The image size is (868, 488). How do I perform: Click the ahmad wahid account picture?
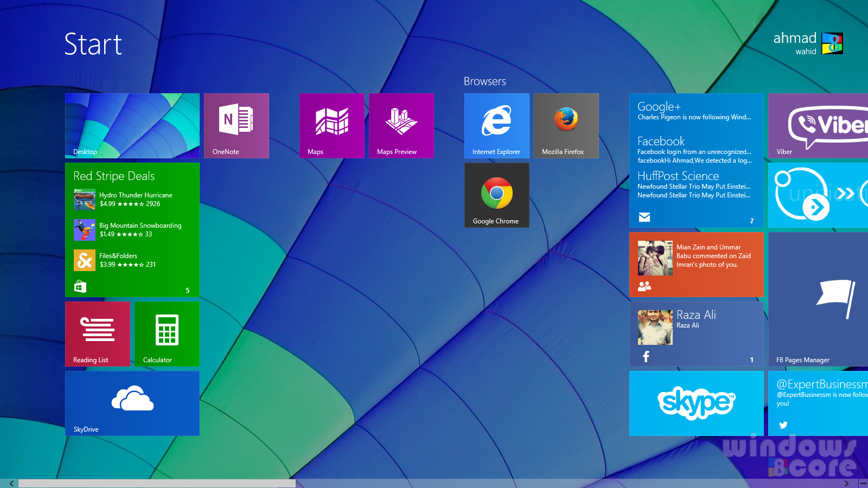click(x=832, y=43)
